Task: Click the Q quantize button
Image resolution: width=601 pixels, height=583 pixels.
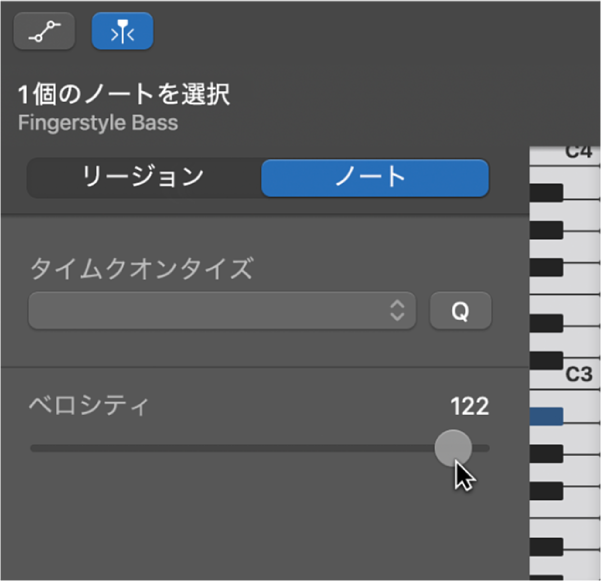Action: point(460,310)
